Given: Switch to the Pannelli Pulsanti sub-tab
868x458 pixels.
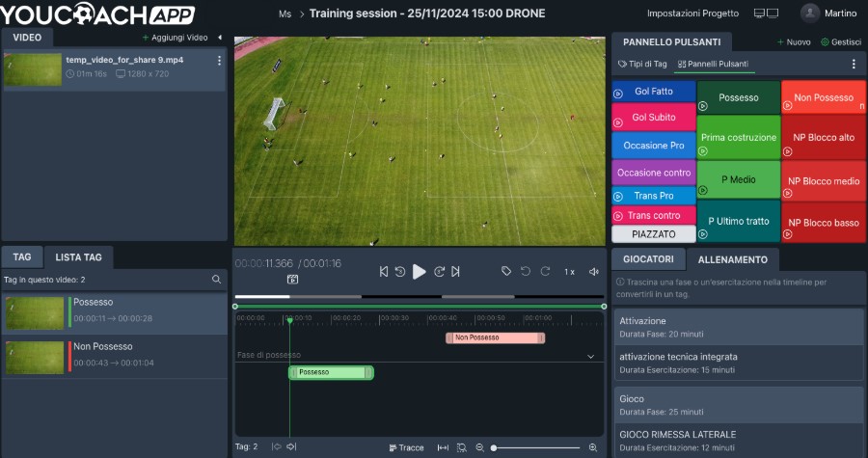Looking at the screenshot, I should (x=713, y=64).
